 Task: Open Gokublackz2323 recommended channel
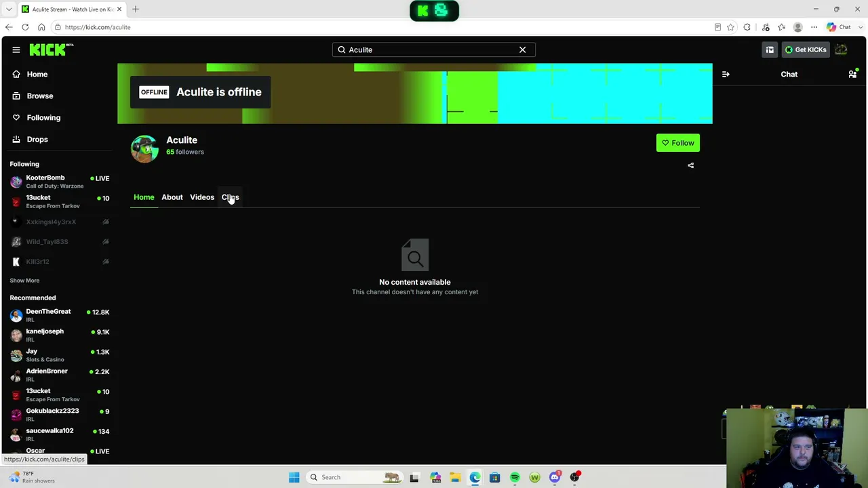(60, 415)
